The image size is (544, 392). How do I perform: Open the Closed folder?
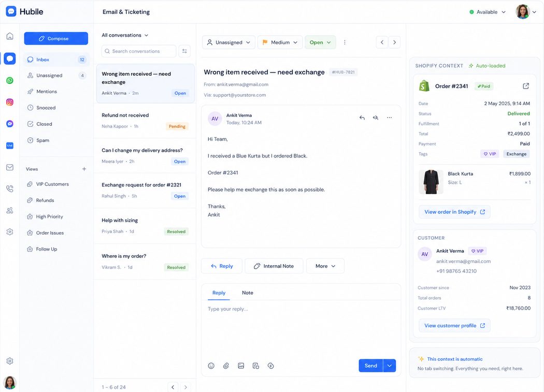(x=56, y=124)
